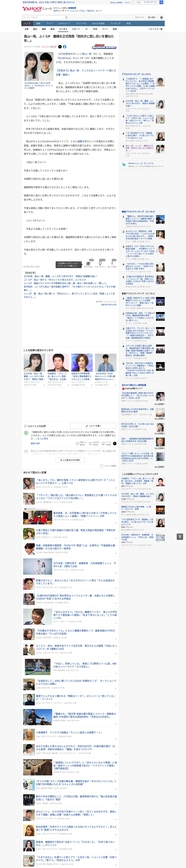Expand もっと見る on first comment text
186x868 pixels.
pos(43,439)
